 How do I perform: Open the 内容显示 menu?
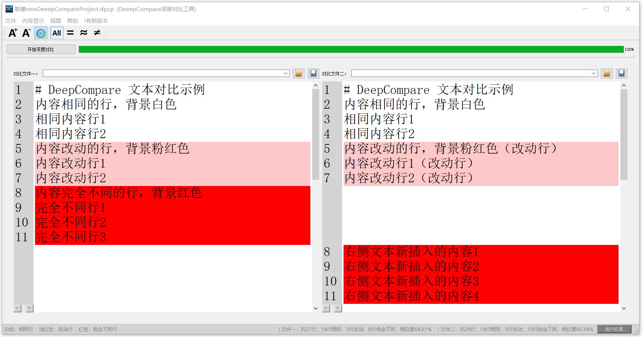(x=33, y=21)
